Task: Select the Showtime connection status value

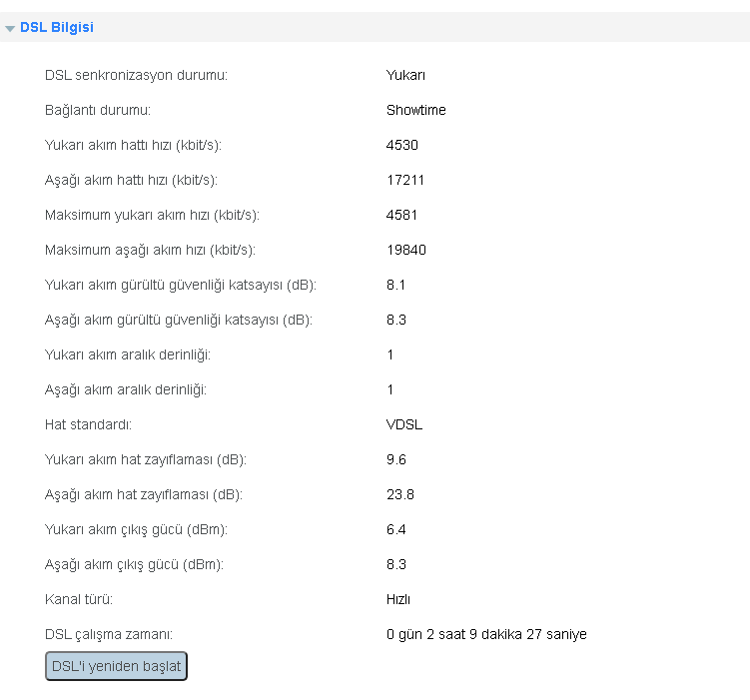Action: (x=416, y=110)
